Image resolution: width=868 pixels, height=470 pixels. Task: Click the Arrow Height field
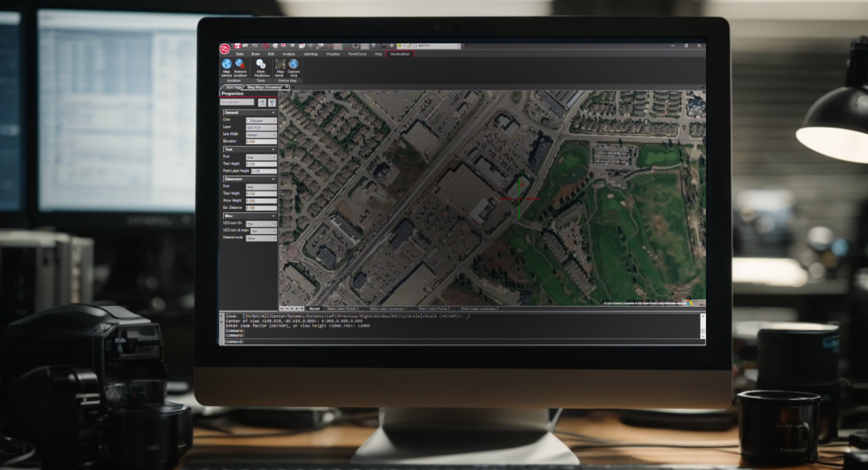click(262, 201)
